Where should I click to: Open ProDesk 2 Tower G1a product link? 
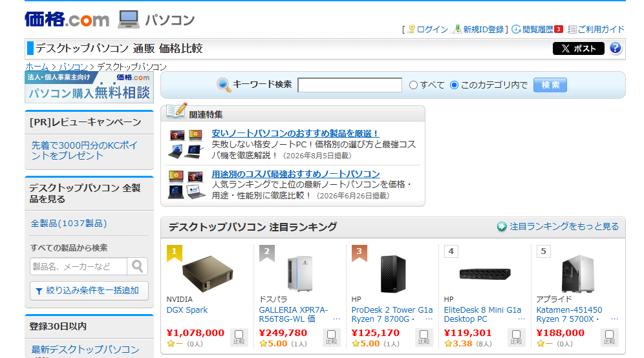(392, 315)
